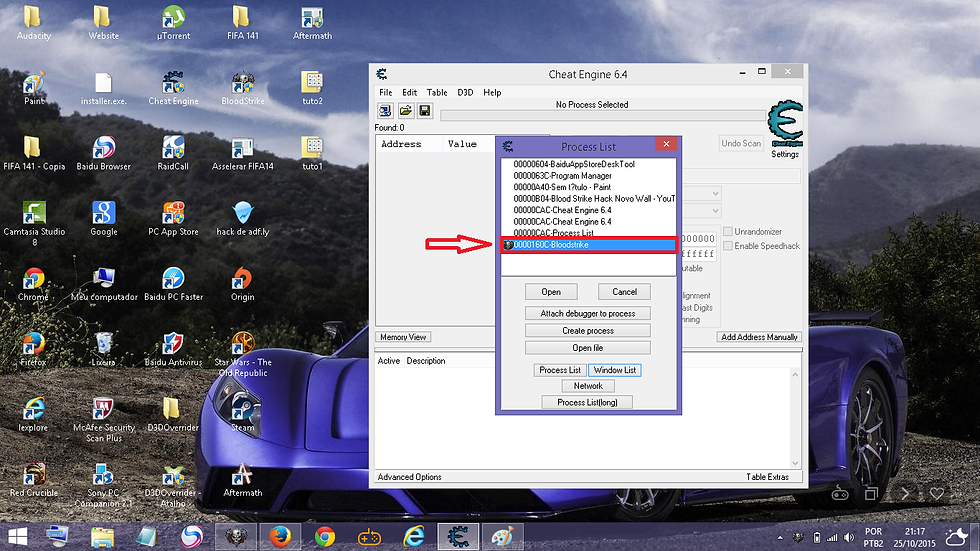Click the save floppy disk icon

point(425,111)
